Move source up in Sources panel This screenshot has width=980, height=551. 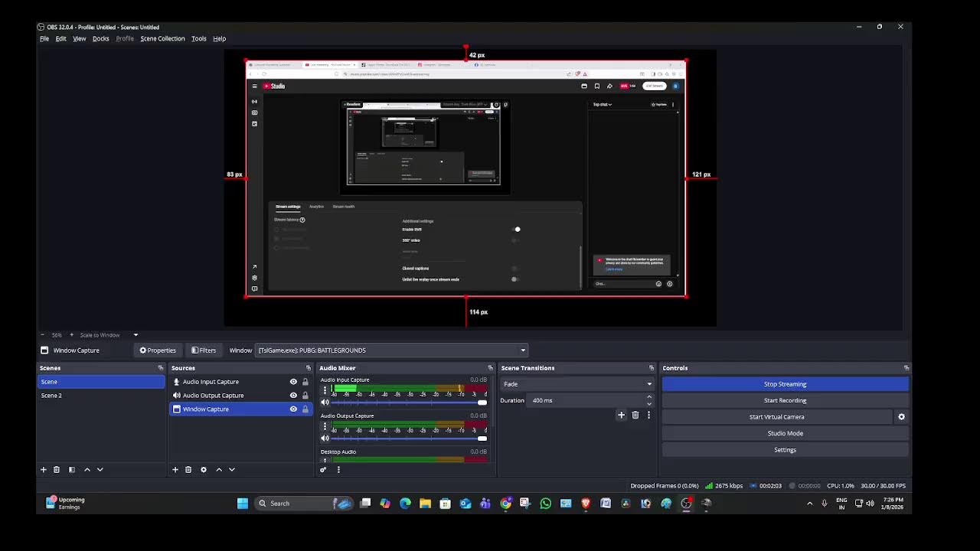pos(219,469)
